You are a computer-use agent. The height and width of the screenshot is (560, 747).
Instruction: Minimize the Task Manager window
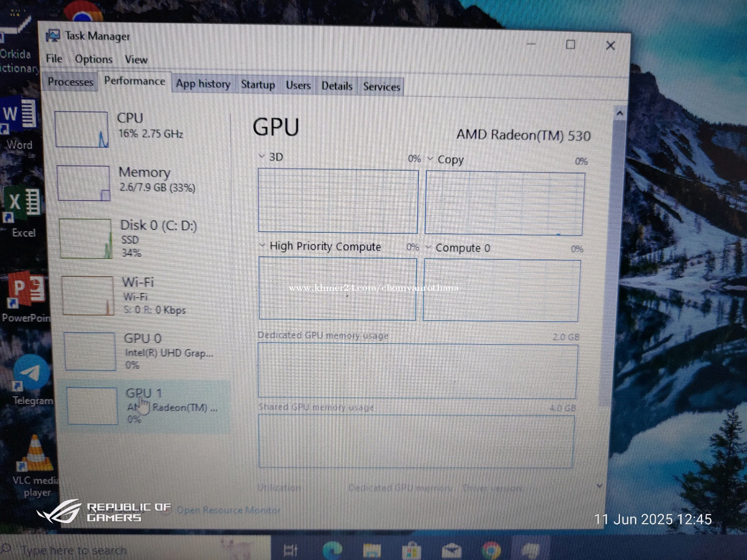pos(531,44)
